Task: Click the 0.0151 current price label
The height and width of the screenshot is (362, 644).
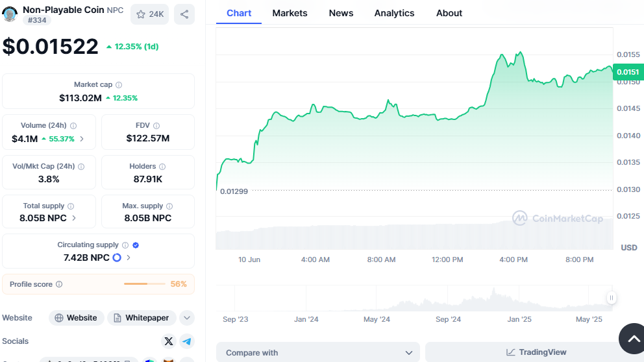Action: (628, 72)
